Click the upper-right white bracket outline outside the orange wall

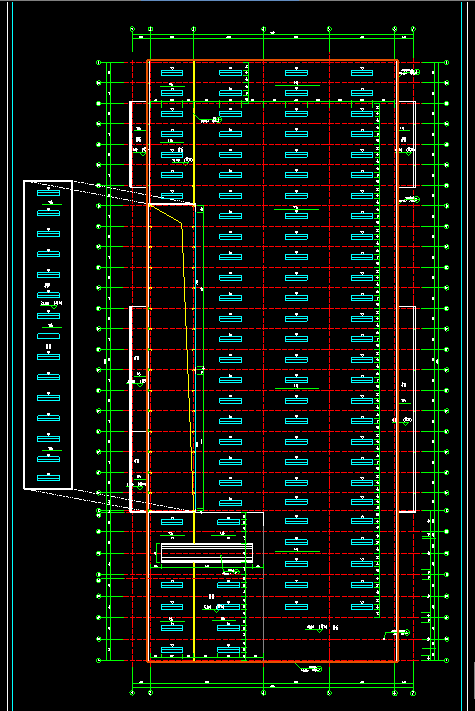pyautogui.click(x=407, y=144)
